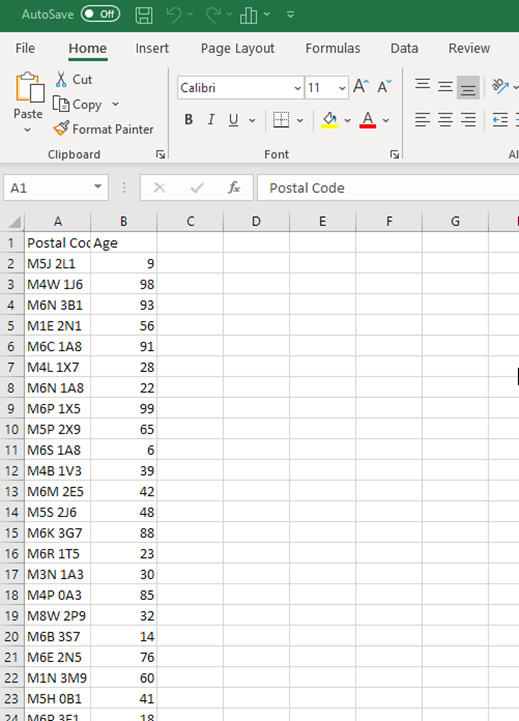Toggle the AutoSave switch

pyautogui.click(x=100, y=14)
